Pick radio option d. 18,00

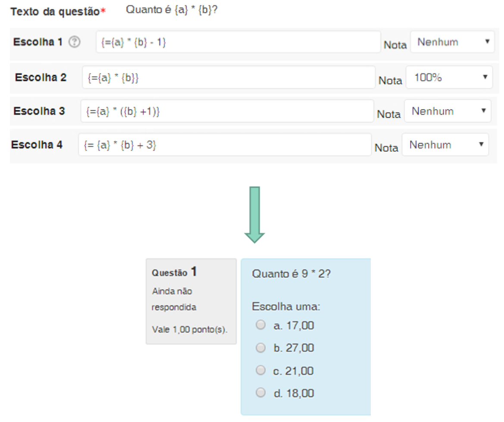pos(260,393)
